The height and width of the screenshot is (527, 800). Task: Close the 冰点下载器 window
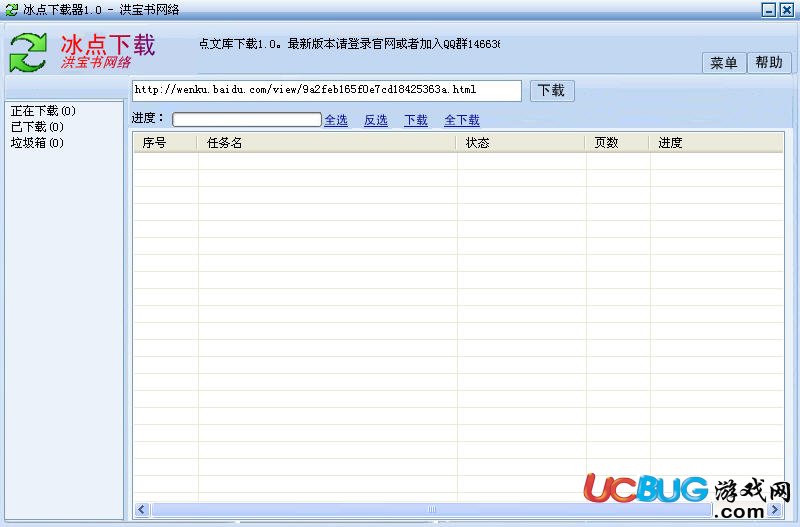[786, 10]
